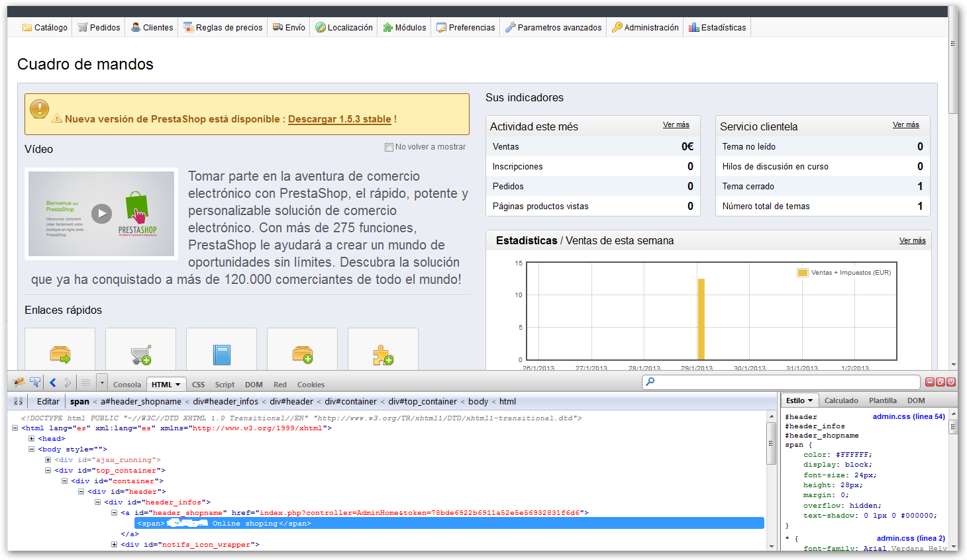This screenshot has height=560, width=967.
Task: Go forward with the Firebug grey arrow
Action: 68,383
